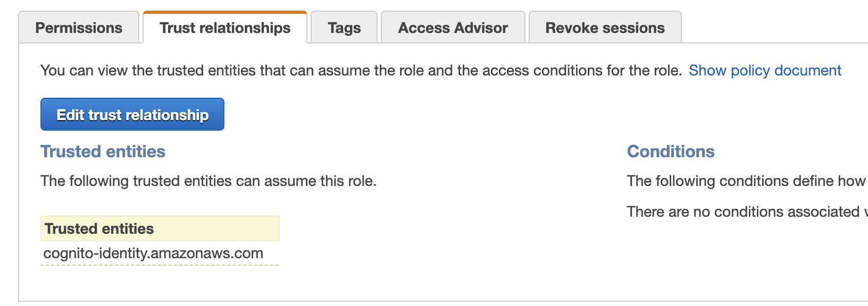Click 'The following trusted entities can assume' text
Screen dimensions: 868x306
[x=208, y=181]
